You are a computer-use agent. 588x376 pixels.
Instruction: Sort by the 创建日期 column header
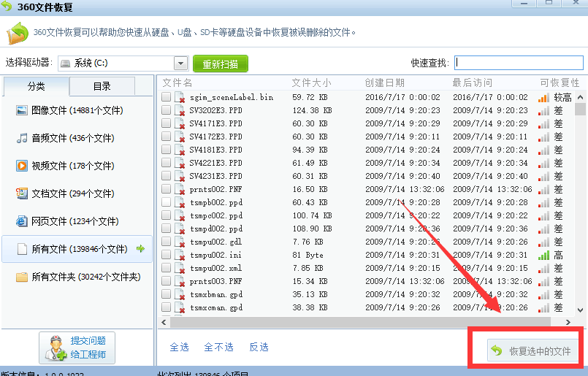[385, 83]
